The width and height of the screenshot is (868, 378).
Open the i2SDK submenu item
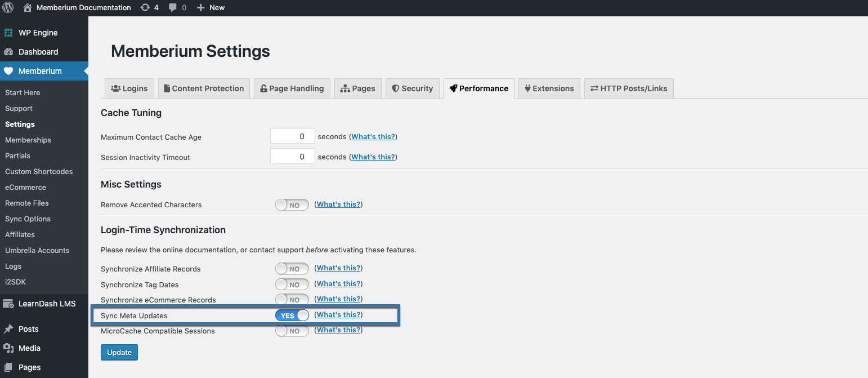pos(16,282)
